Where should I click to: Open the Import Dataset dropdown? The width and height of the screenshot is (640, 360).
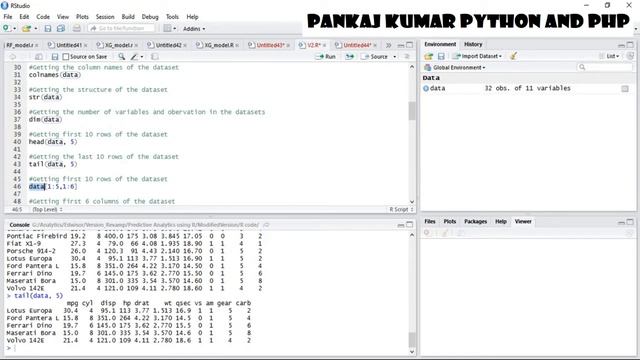478,56
